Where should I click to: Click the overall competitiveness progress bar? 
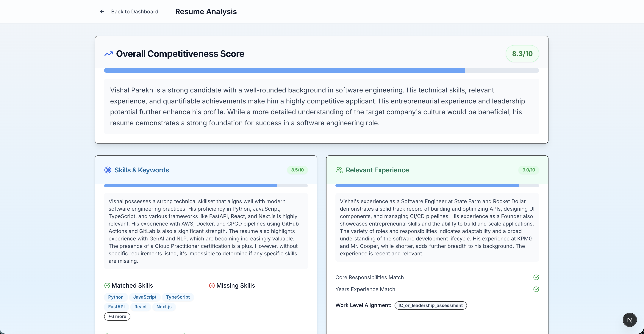[321, 71]
